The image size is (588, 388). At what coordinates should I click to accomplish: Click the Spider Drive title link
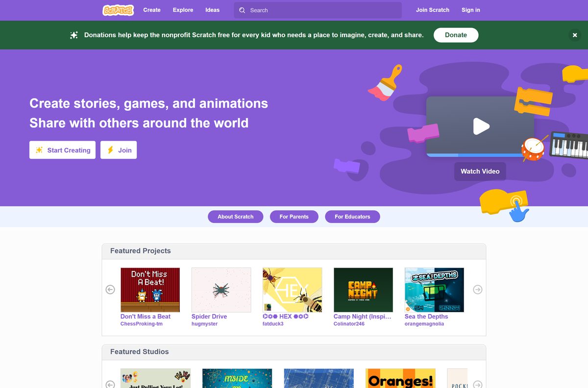209,316
